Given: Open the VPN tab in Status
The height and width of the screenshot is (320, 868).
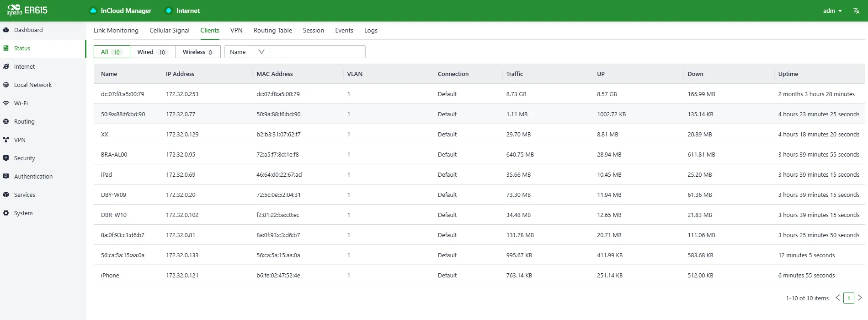Looking at the screenshot, I should [x=236, y=30].
